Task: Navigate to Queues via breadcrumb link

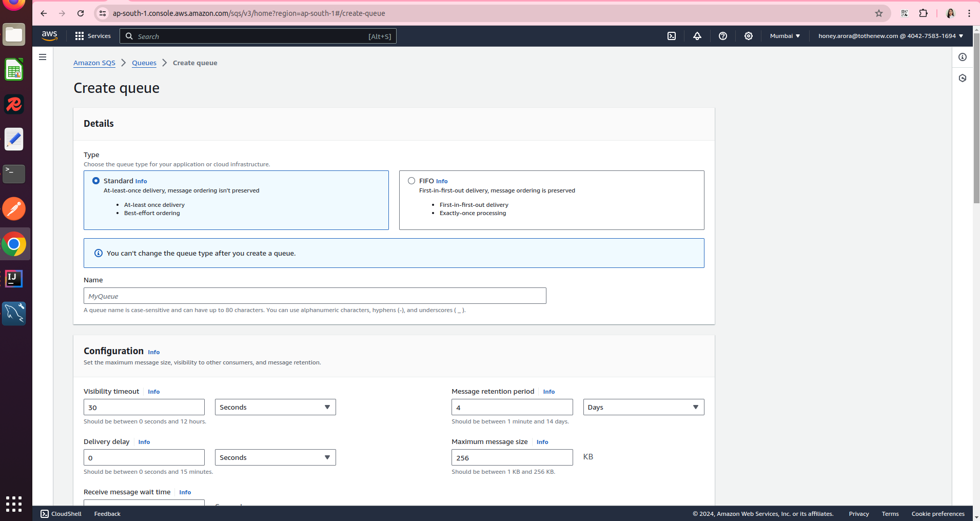Action: click(144, 63)
